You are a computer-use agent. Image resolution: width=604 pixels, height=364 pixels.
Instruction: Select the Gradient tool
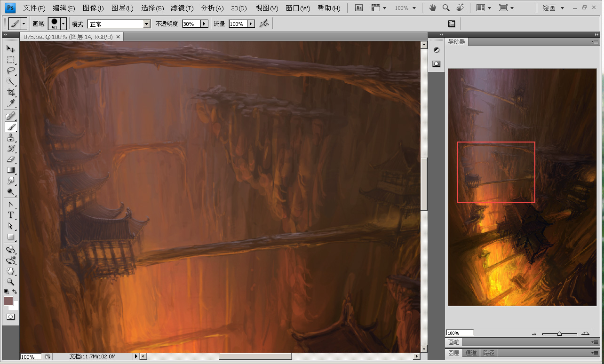coord(10,170)
